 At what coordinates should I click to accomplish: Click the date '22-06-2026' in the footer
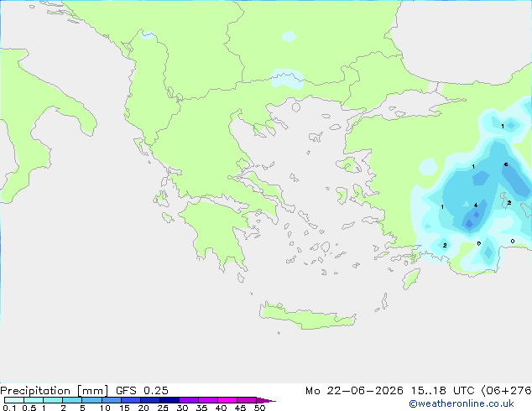click(x=365, y=391)
